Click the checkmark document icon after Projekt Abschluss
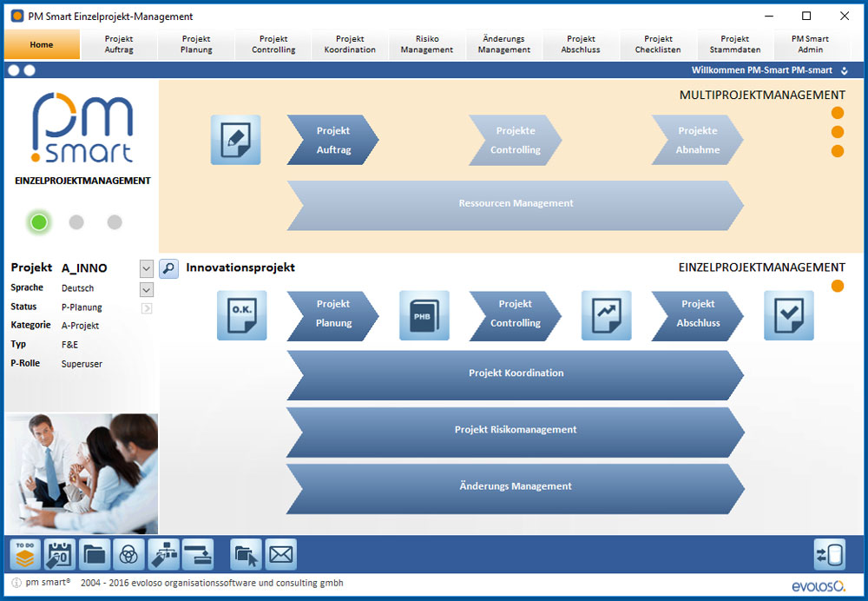 (x=788, y=314)
